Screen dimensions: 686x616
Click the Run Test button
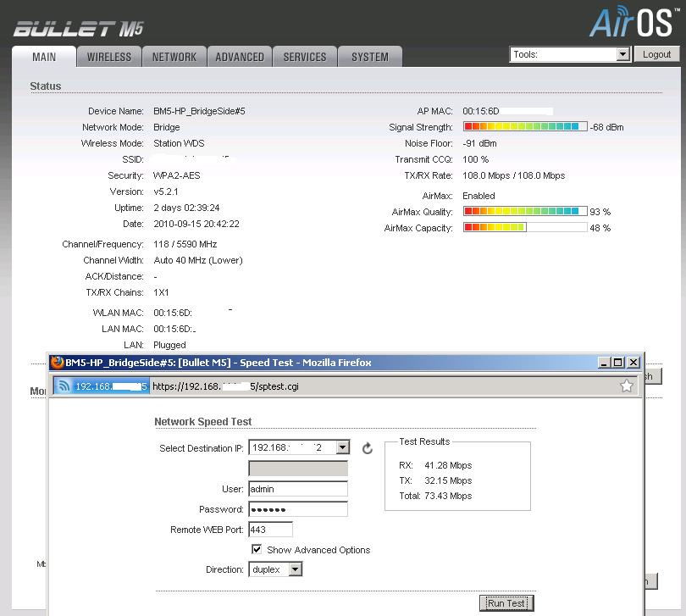coord(506,602)
